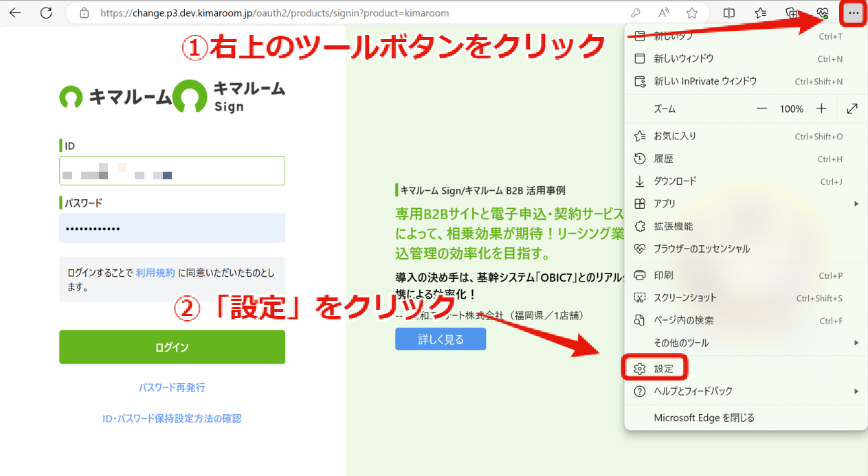This screenshot has height=476, width=868.
Task: Select 新しい InPrivate ウィンドウ menu entry
Action: 746,81
